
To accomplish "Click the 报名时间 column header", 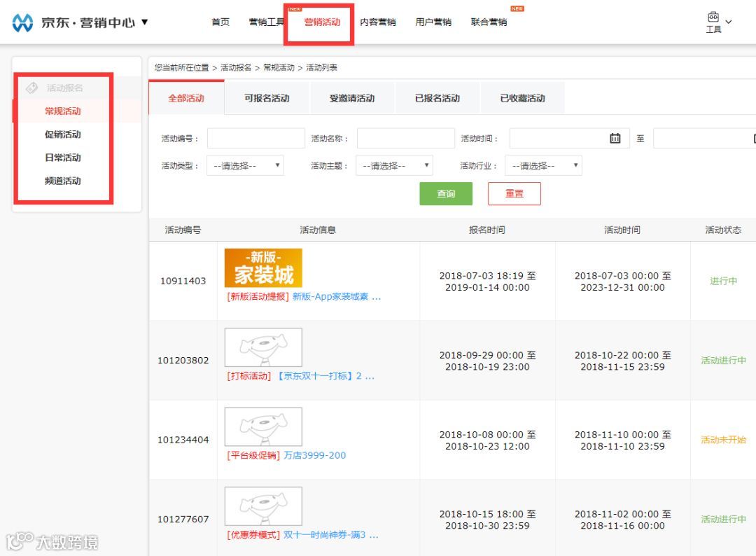I will tap(487, 230).
